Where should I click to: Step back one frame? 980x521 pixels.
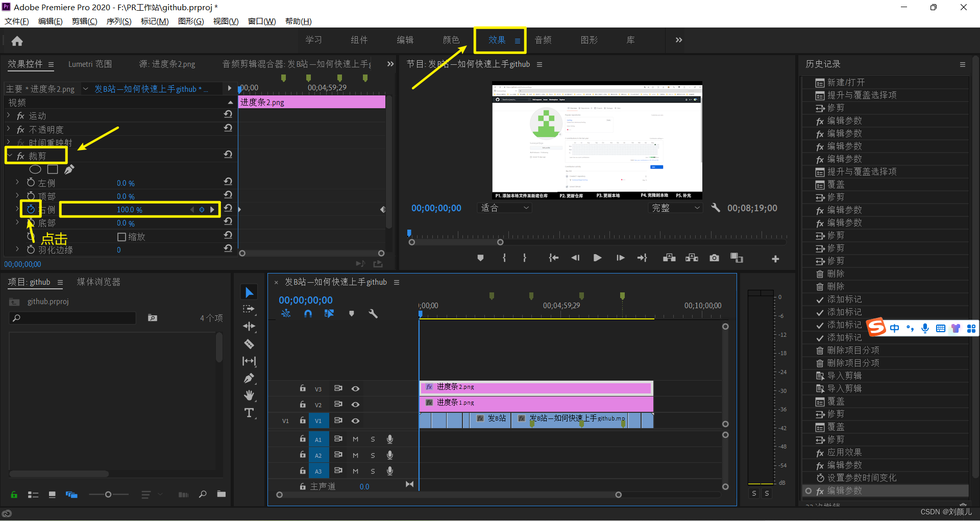click(575, 258)
